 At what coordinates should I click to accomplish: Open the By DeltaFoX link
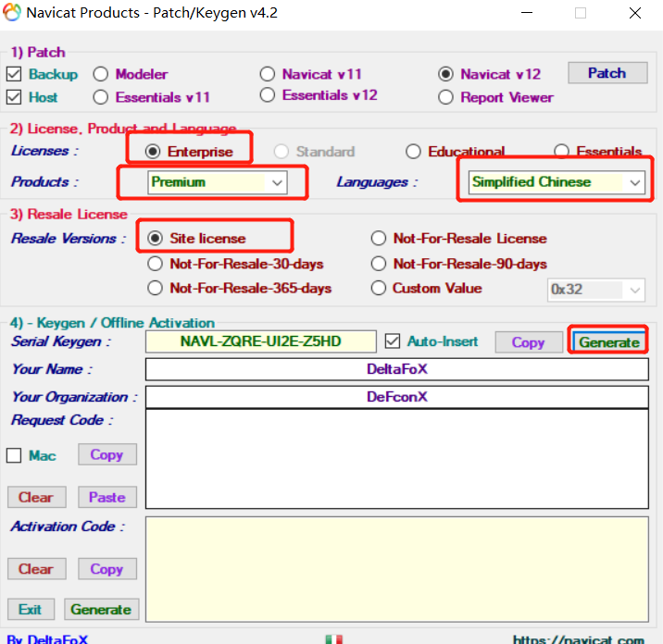(x=47, y=639)
